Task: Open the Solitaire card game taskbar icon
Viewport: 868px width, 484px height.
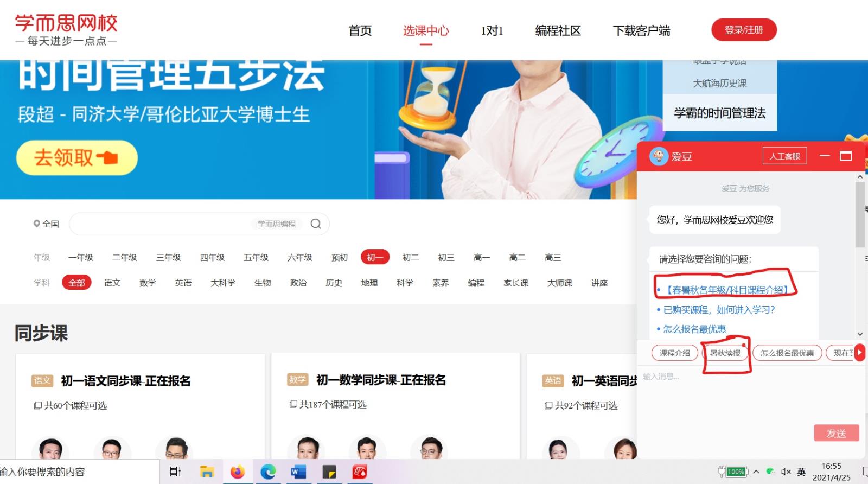Action: pyautogui.click(x=360, y=472)
